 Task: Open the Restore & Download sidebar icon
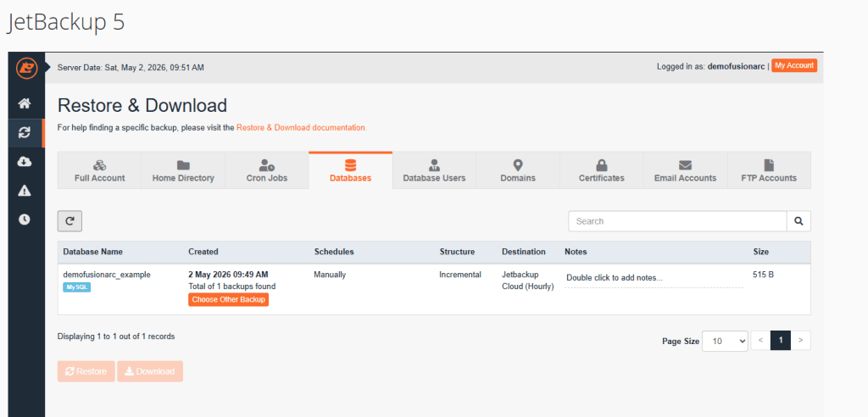coord(25,133)
